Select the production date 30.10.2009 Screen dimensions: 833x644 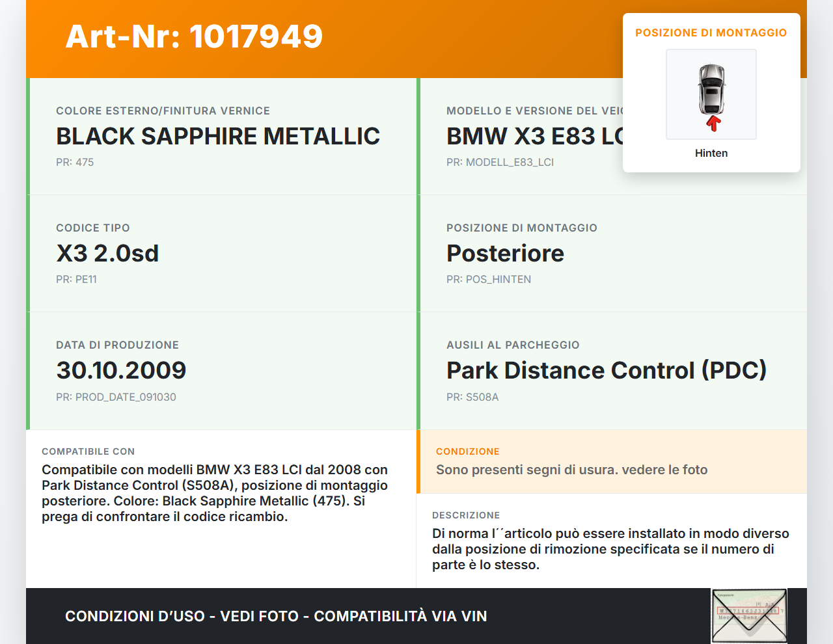(121, 371)
